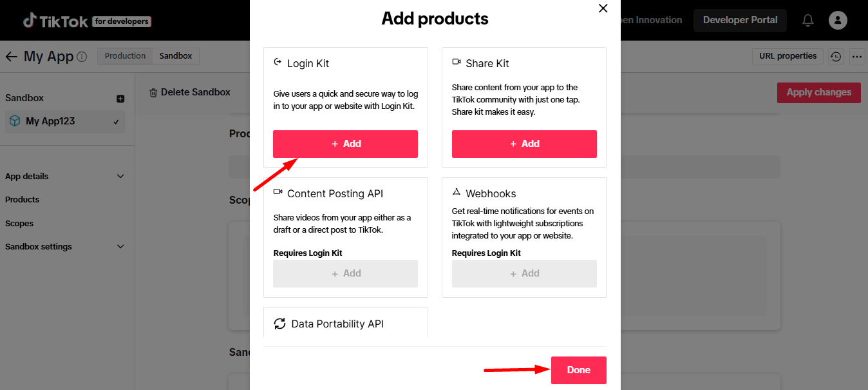Select the Sandbox environment toggle

pos(175,55)
